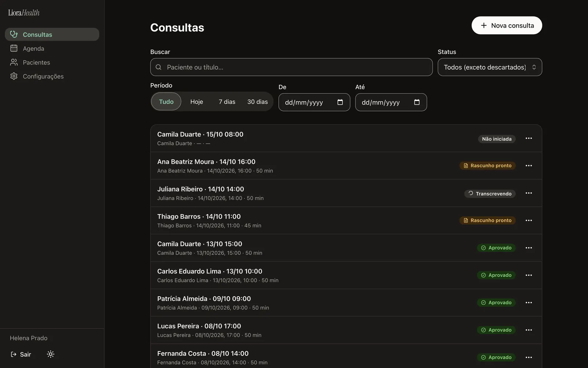Open the Status filter dropdown
Viewport: 588px width, 368px height.
[490, 67]
